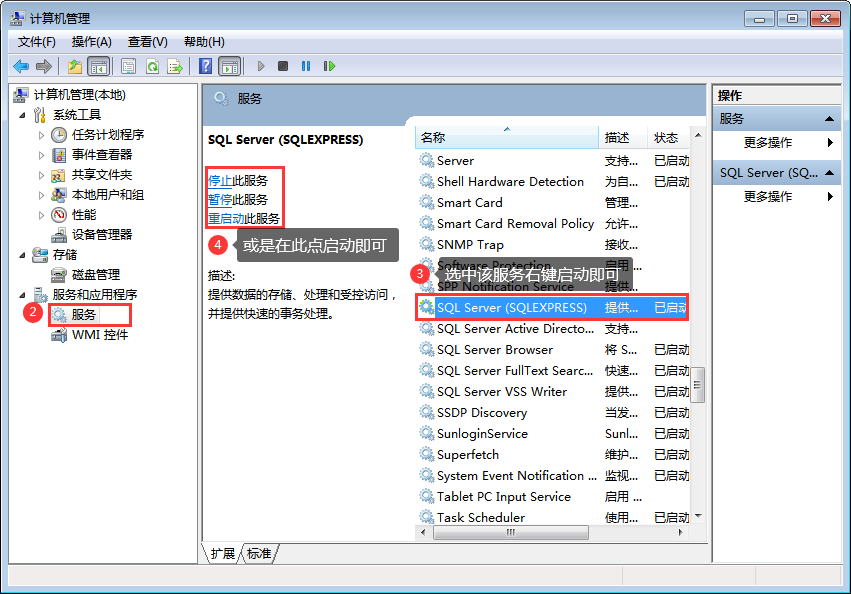Select the 服务 item in the tree

[84, 315]
